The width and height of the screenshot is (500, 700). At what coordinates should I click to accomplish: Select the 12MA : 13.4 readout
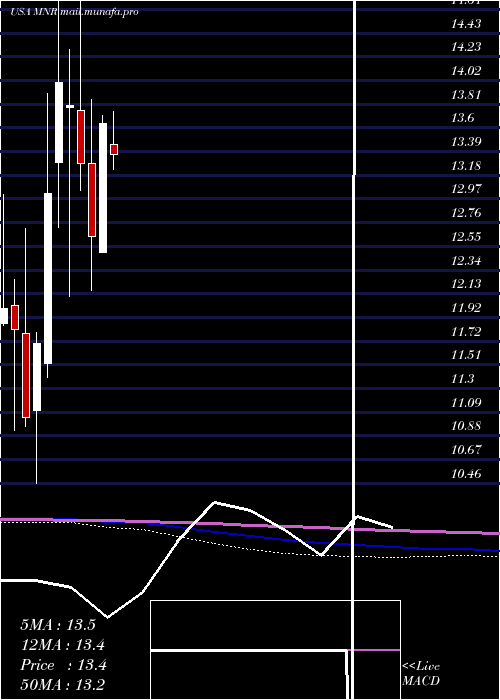63,645
